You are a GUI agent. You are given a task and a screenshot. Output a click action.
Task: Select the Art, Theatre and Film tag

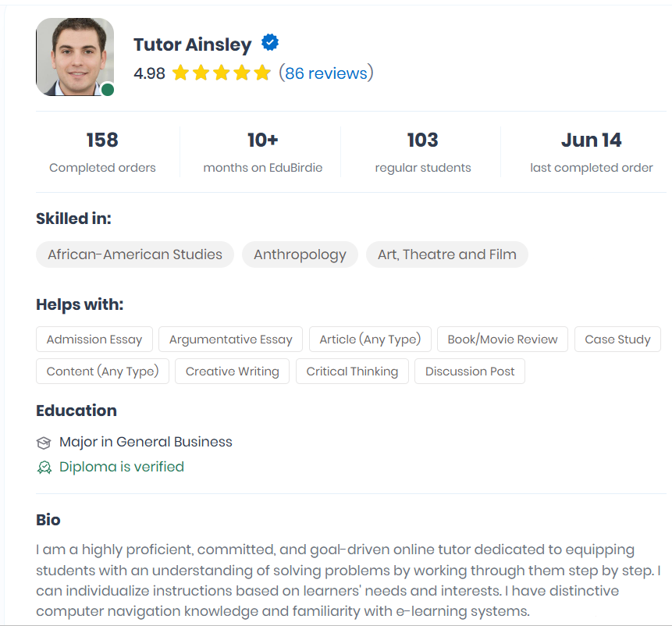point(447,254)
